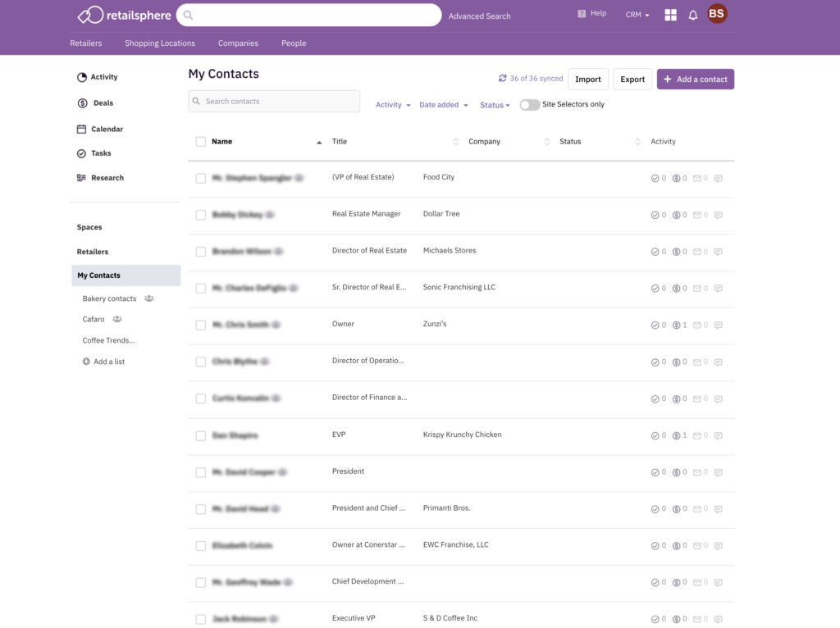Check the Sonic Franchising LLC row checkbox

click(x=201, y=288)
